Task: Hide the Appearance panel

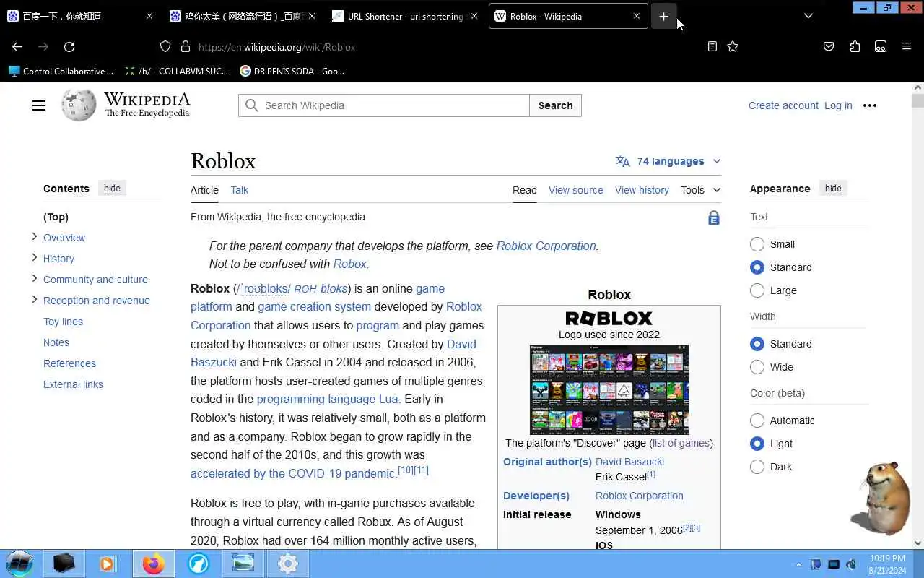Action: pyautogui.click(x=833, y=189)
